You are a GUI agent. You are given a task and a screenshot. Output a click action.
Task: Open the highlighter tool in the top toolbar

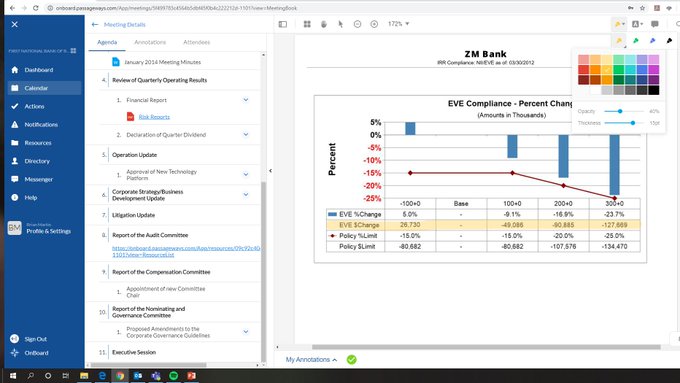[x=619, y=24]
